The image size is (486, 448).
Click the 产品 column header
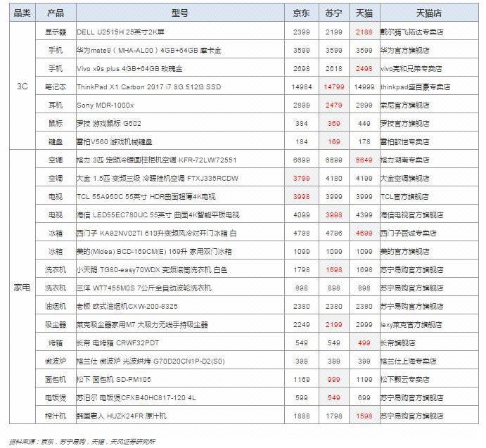pos(56,13)
